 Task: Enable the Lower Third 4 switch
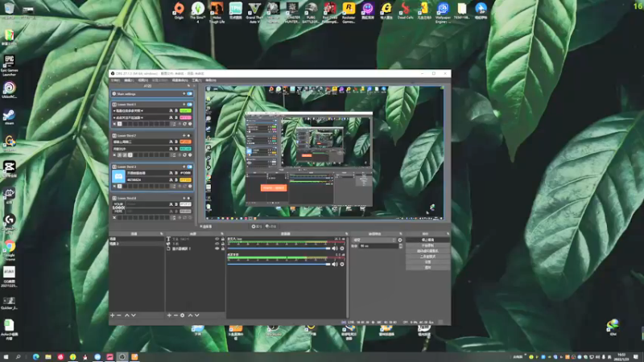189,198
